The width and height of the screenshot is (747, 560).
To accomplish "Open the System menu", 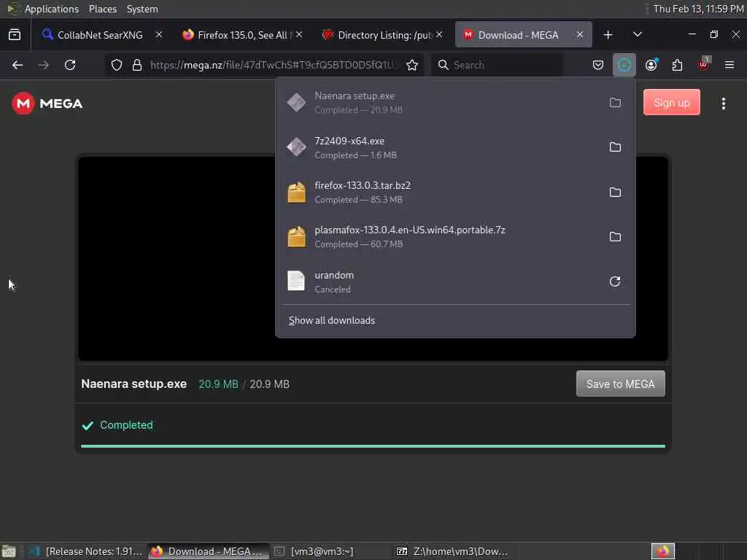I will click(142, 9).
